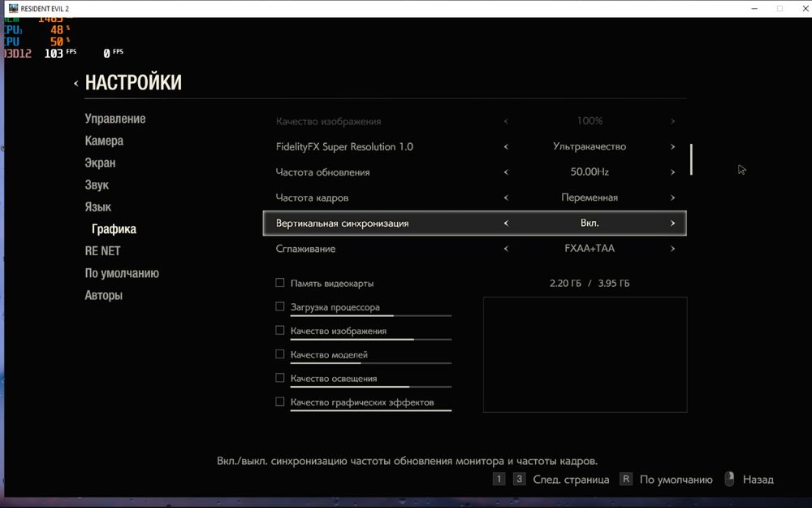The image size is (812, 508).
Task: Click the Переменная frame rate value
Action: tap(590, 198)
